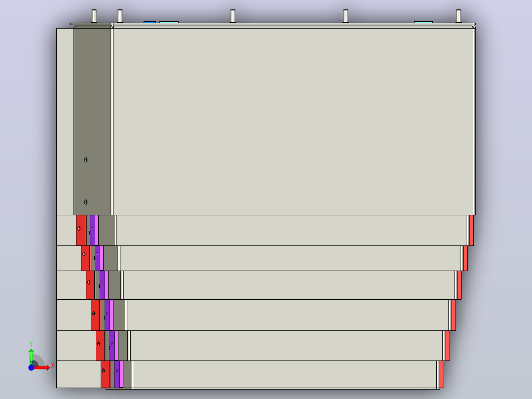Select the bottom drawer's long front panel
Screen dimensions: 532x399
coord(285,374)
